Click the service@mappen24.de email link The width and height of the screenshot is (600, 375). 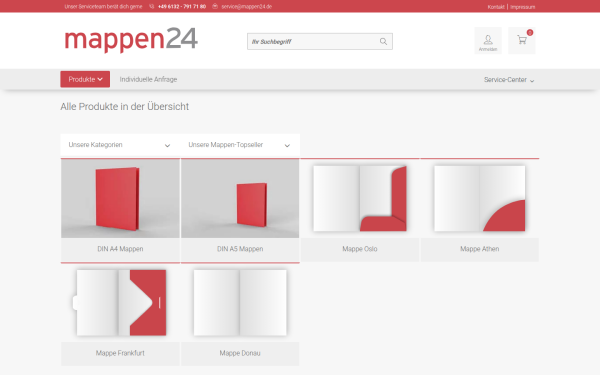click(x=246, y=7)
